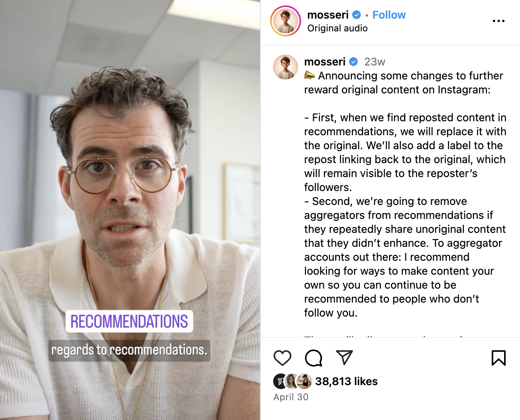Image resolution: width=520 pixels, height=420 pixels.
Task: Click third liker avatar near likes
Action: tap(305, 381)
